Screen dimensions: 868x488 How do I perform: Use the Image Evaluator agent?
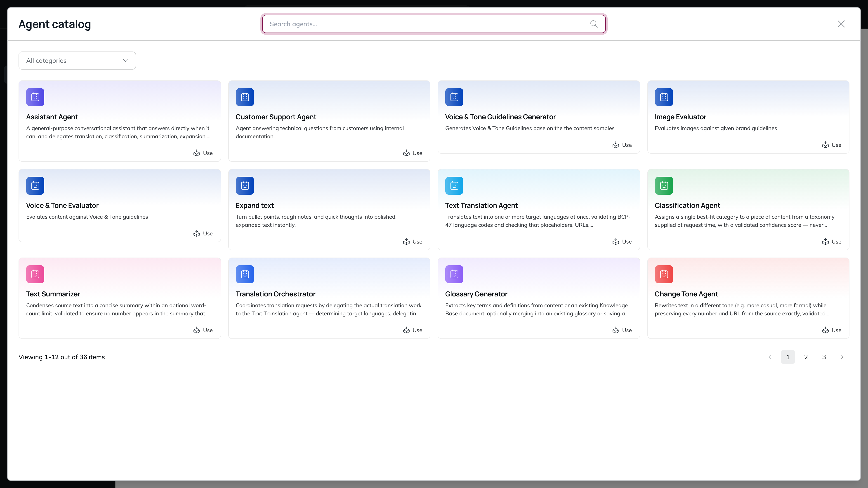click(831, 145)
